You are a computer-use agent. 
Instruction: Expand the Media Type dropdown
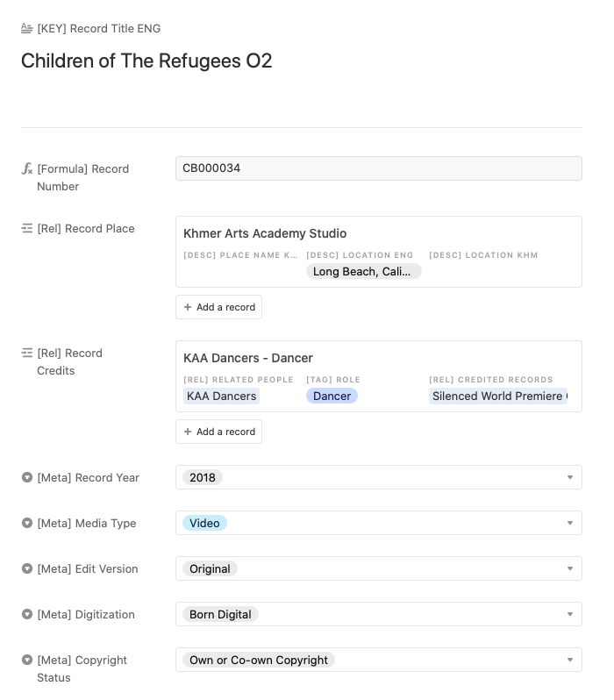pos(570,523)
